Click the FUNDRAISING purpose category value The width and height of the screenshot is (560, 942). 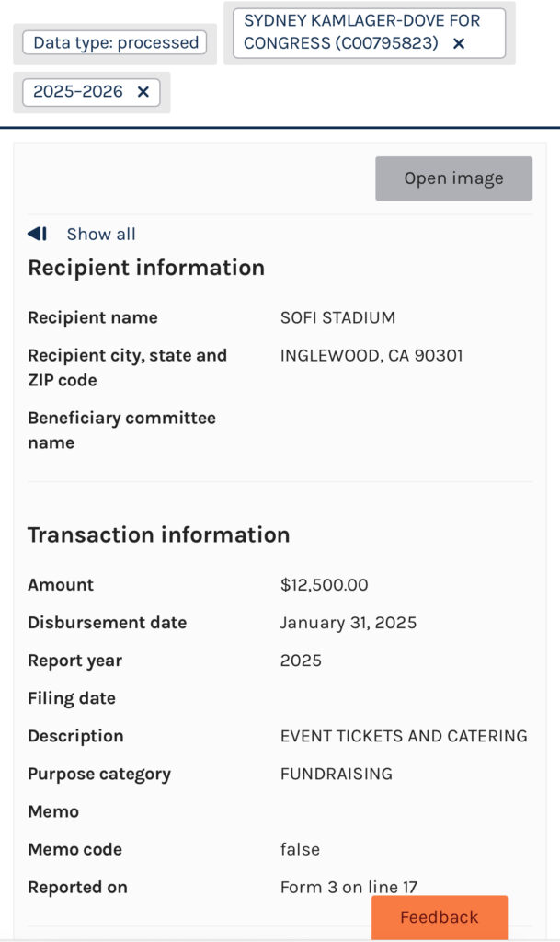click(x=336, y=774)
